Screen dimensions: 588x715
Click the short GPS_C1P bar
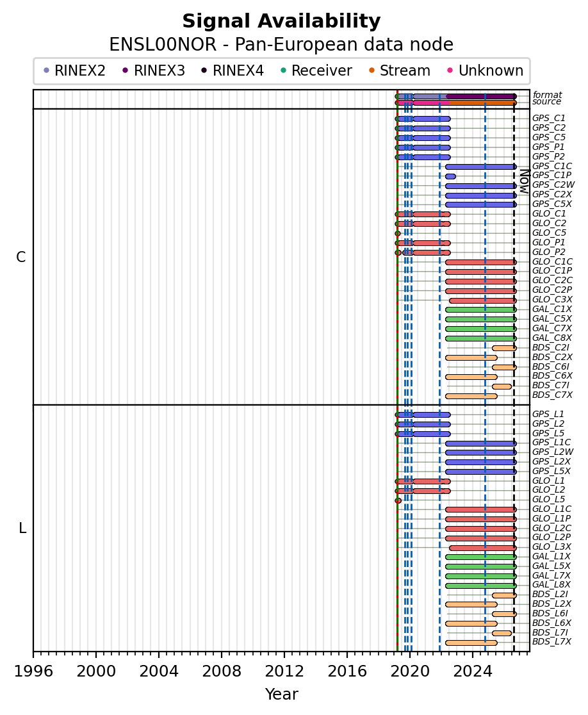pyautogui.click(x=450, y=176)
